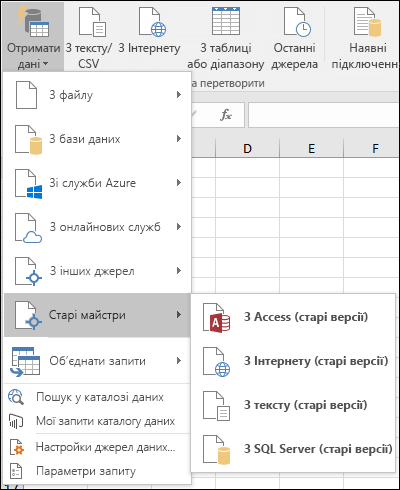Image resolution: width=400 pixels, height=490 pixels.
Task: Expand Об'єднати запити submenu arrow
Action: pyautogui.click(x=179, y=361)
